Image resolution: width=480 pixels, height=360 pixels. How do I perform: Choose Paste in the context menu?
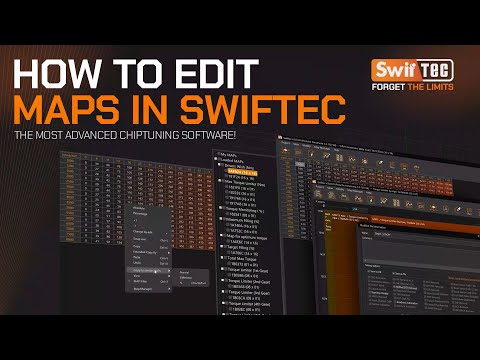137,257
